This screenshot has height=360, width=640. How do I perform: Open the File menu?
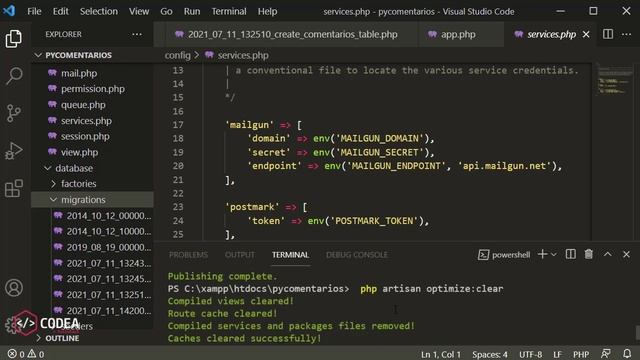34,11
